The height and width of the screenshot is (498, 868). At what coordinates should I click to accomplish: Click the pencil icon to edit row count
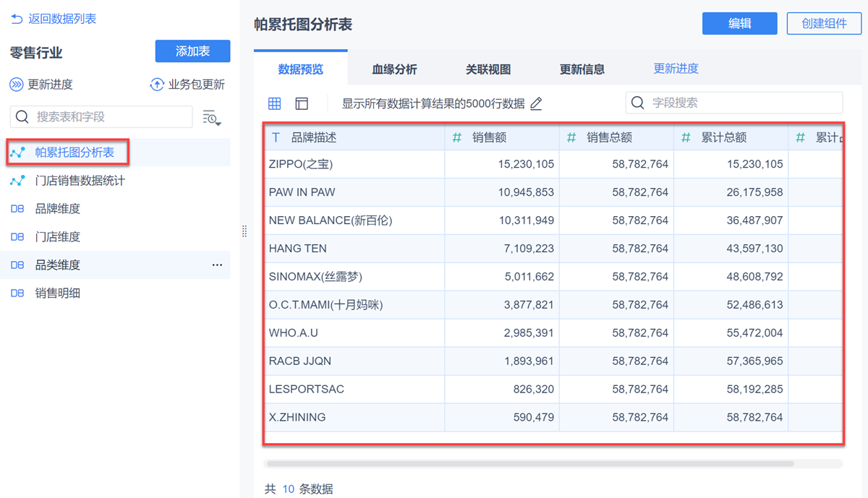536,103
